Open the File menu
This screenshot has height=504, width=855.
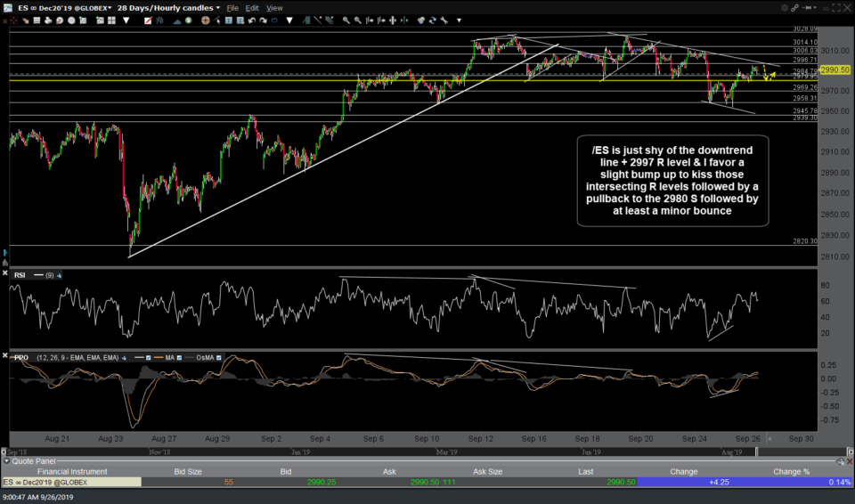pos(232,8)
